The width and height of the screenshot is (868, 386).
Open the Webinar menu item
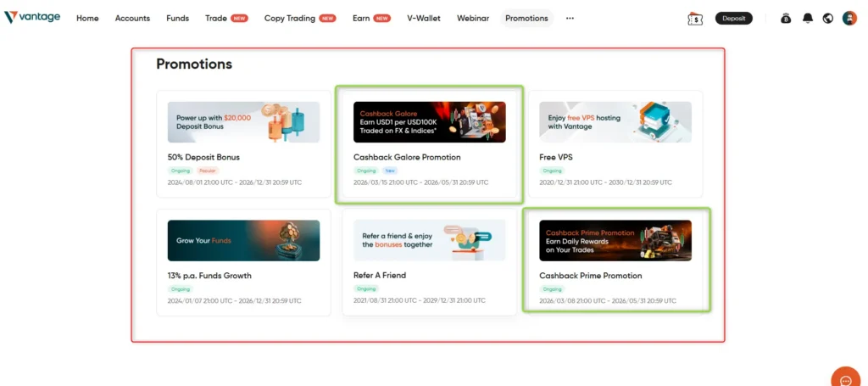point(473,19)
